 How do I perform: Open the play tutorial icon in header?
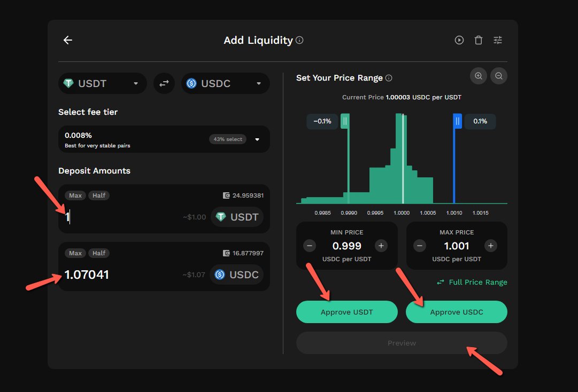coord(459,40)
